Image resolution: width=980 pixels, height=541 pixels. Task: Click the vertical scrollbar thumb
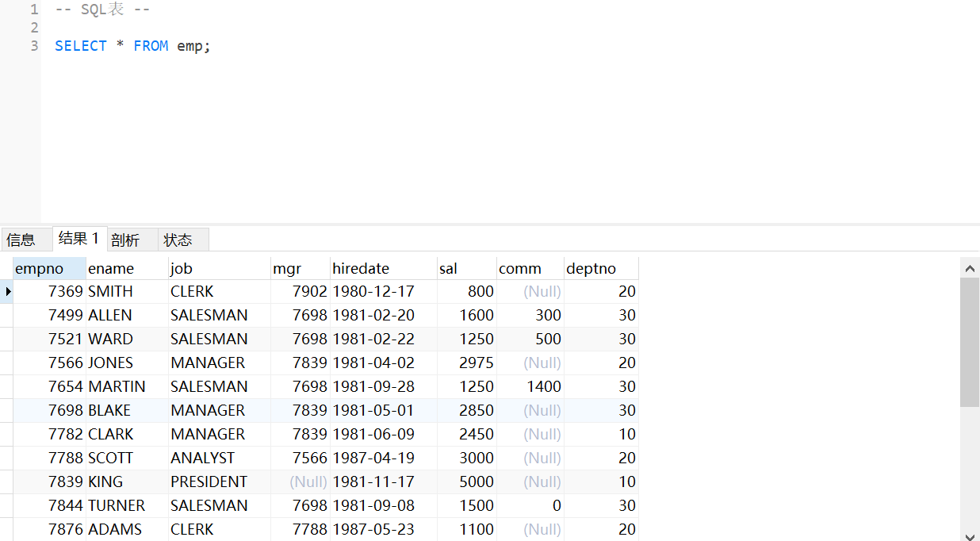click(970, 342)
